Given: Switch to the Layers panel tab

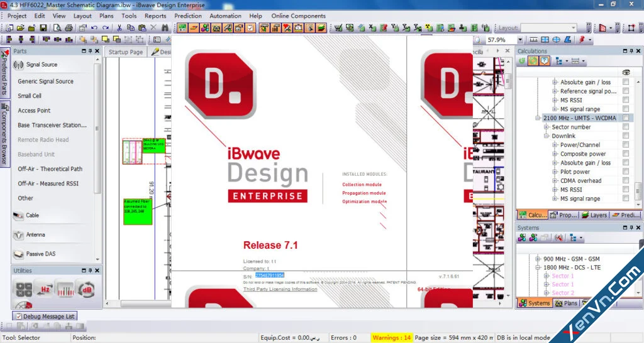Looking at the screenshot, I should 594,215.
